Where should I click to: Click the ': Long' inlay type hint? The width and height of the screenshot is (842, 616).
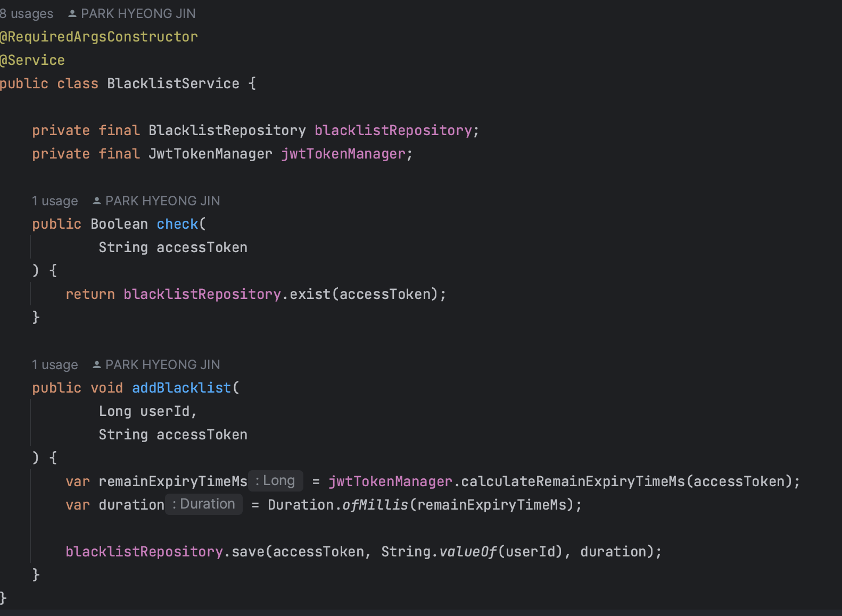tap(276, 481)
